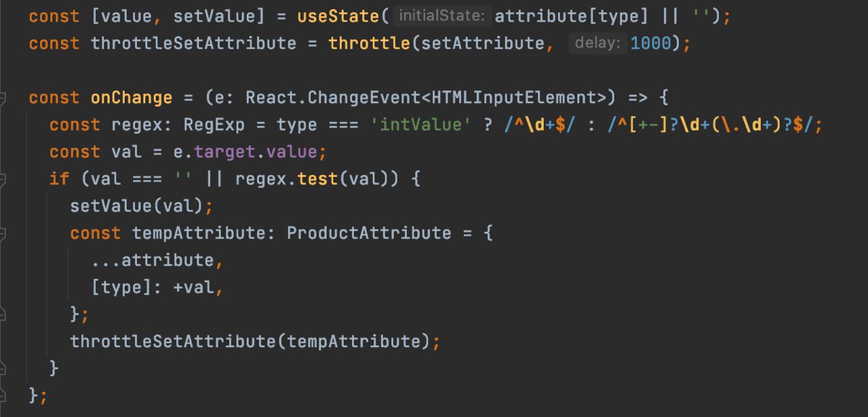This screenshot has width=868, height=417.
Task: Click the initialState inlay parameter hint
Action: [441, 16]
